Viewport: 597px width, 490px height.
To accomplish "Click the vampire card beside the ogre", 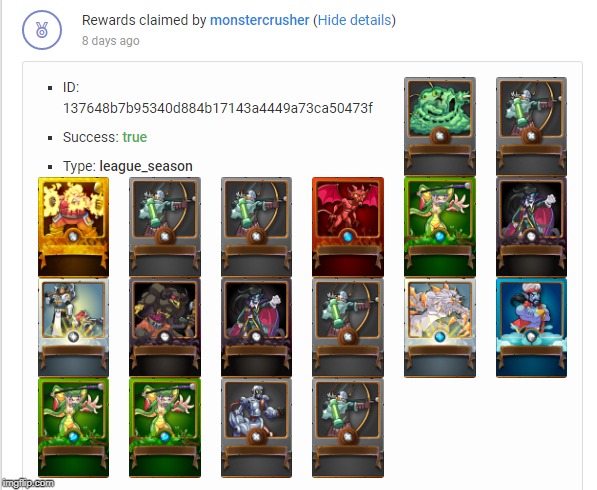I will tap(256, 327).
